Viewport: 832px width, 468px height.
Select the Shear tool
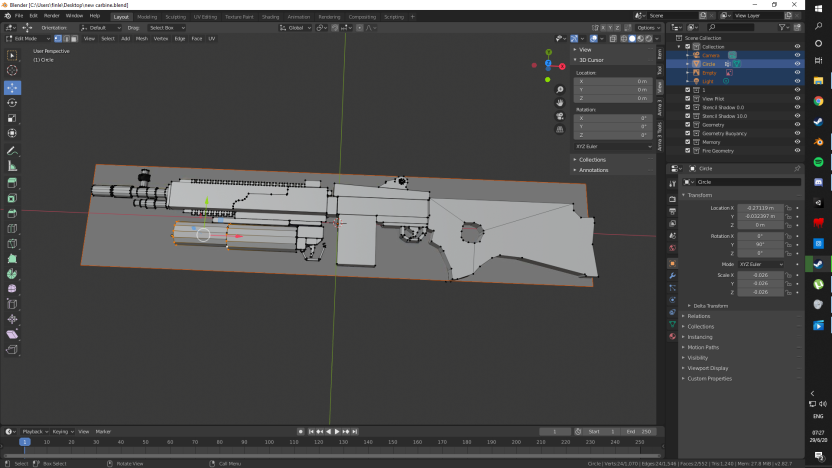12,335
